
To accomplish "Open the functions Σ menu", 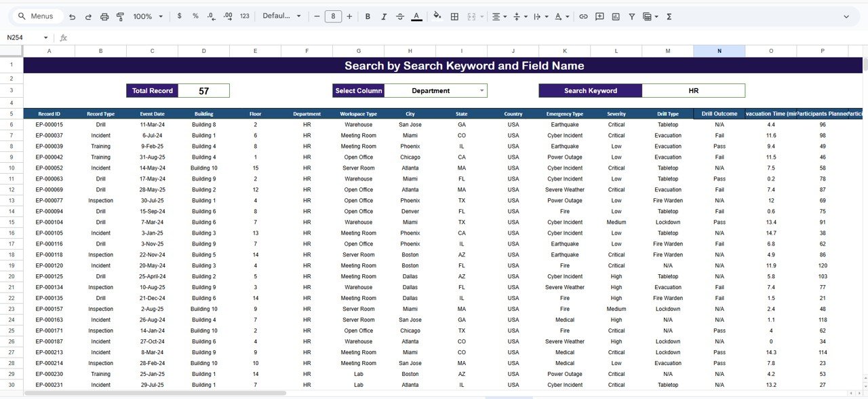I will [x=669, y=16].
